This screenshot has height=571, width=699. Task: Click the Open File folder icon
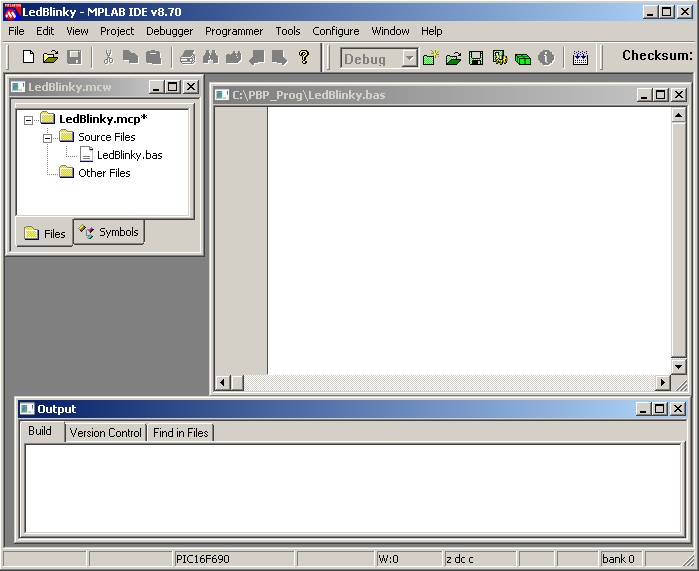[x=51, y=58]
